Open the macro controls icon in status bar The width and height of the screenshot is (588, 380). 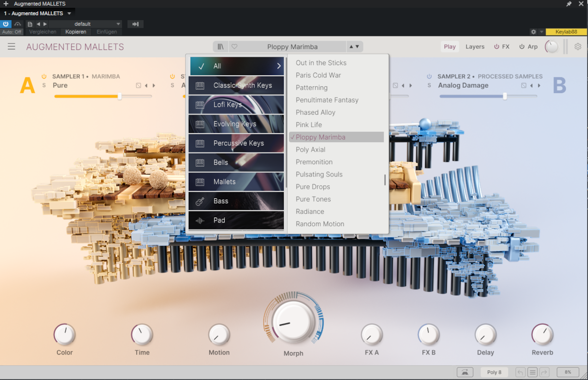465,372
